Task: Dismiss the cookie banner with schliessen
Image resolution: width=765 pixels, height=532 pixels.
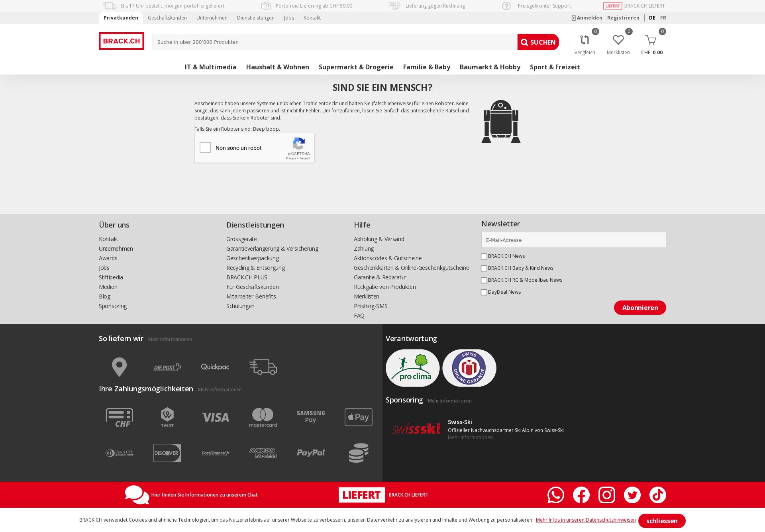Action: pyautogui.click(x=662, y=521)
